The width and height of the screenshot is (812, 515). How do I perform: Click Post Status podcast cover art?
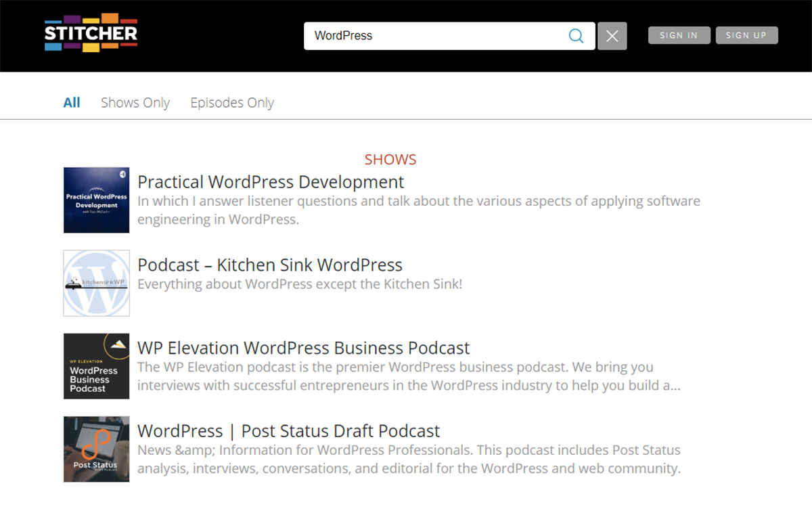pyautogui.click(x=97, y=449)
